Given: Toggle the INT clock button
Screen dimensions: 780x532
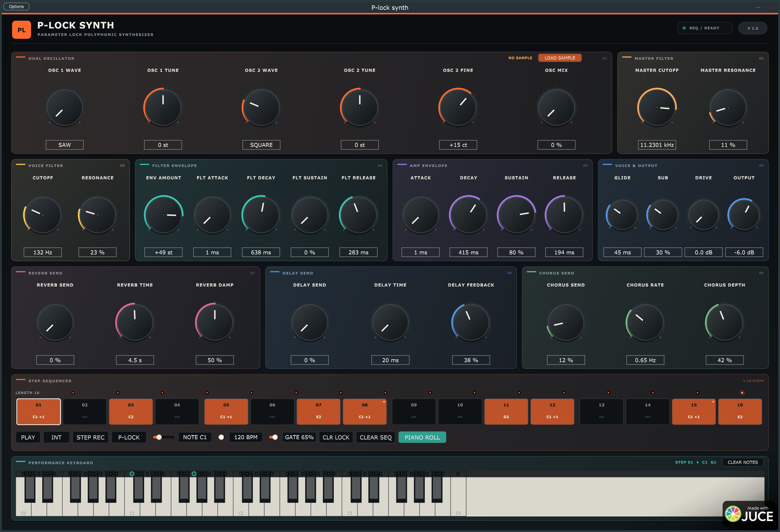Looking at the screenshot, I should pos(56,437).
